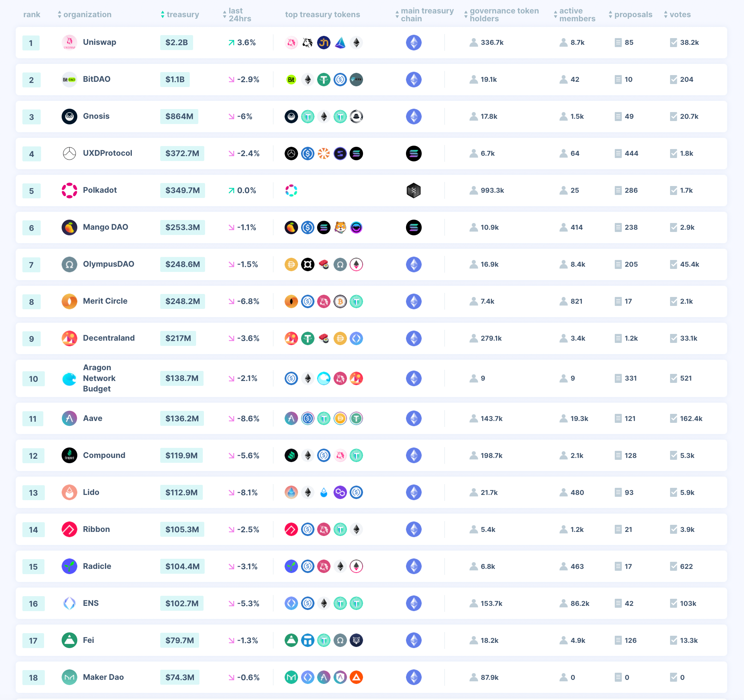744x700 pixels.
Task: Click the Merit Circle logo icon
Action: click(x=69, y=301)
